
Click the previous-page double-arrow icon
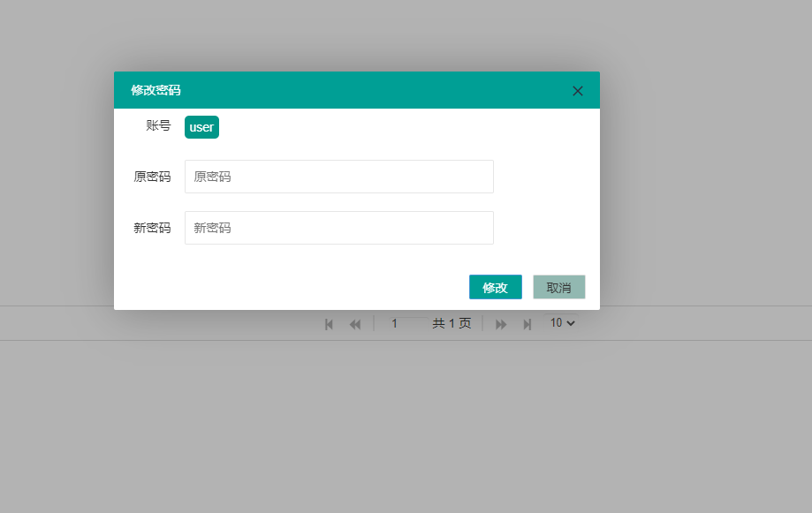355,324
